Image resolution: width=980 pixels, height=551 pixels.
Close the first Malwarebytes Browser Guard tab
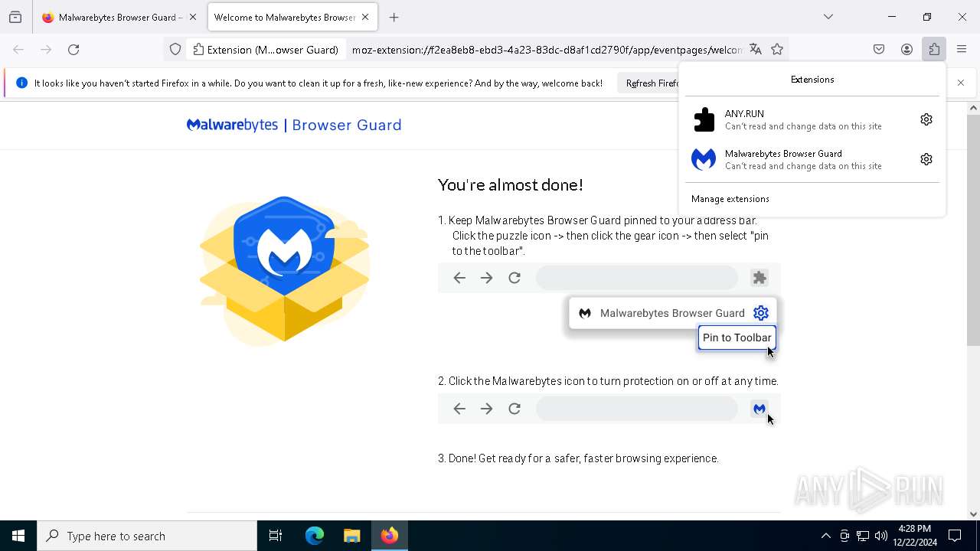click(192, 17)
